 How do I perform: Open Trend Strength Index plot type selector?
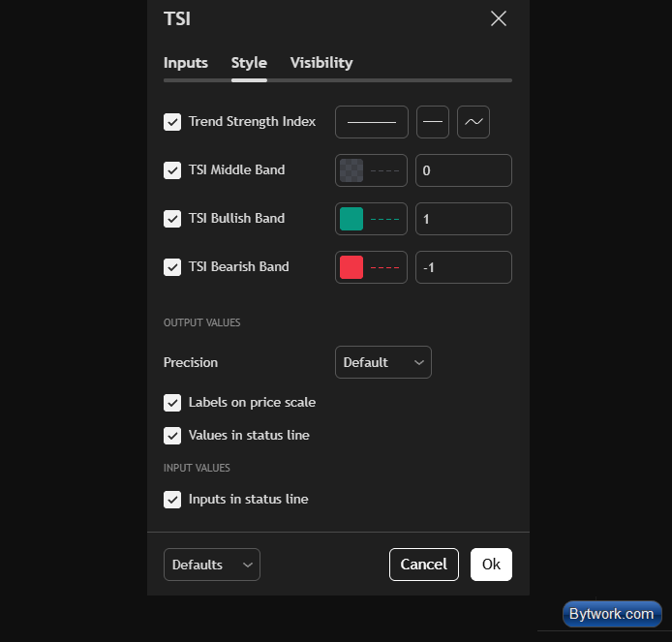click(473, 122)
